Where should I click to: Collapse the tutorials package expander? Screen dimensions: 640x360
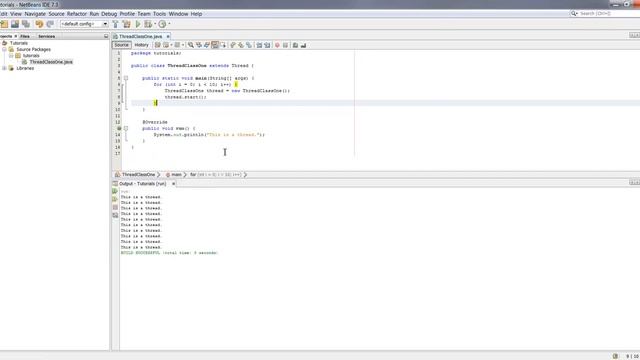pyautogui.click(x=11, y=56)
